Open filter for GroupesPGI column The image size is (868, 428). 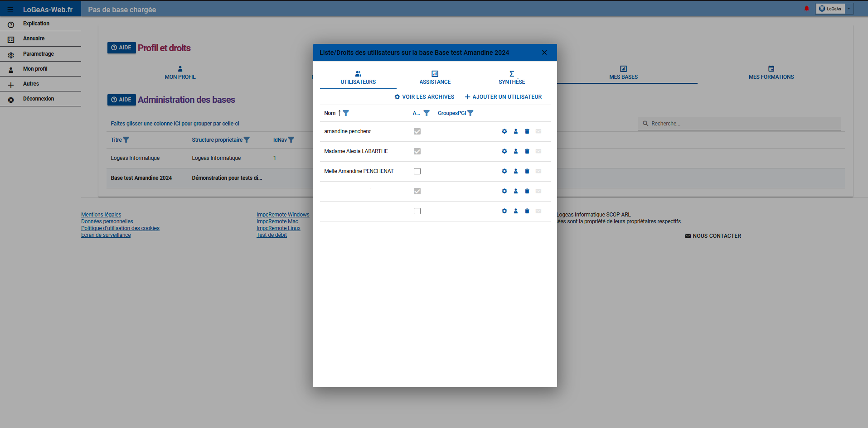[470, 113]
